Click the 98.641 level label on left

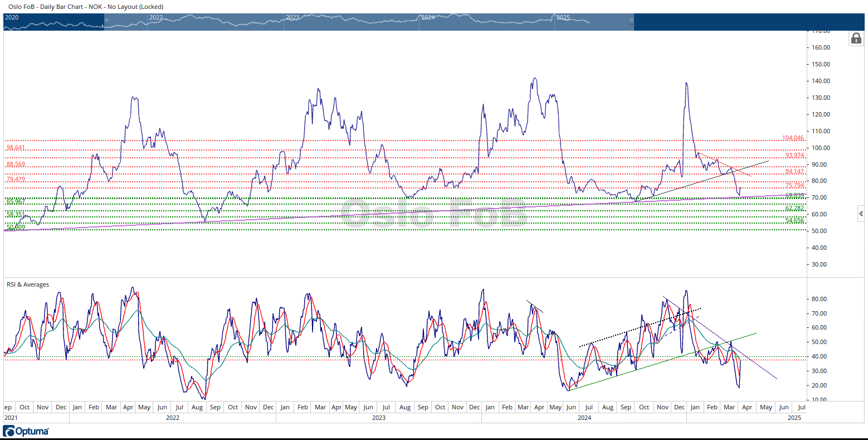(x=16, y=148)
